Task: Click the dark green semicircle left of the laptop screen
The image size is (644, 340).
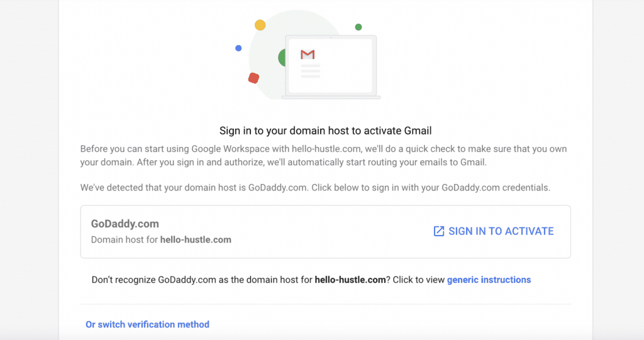Action: coord(282,58)
